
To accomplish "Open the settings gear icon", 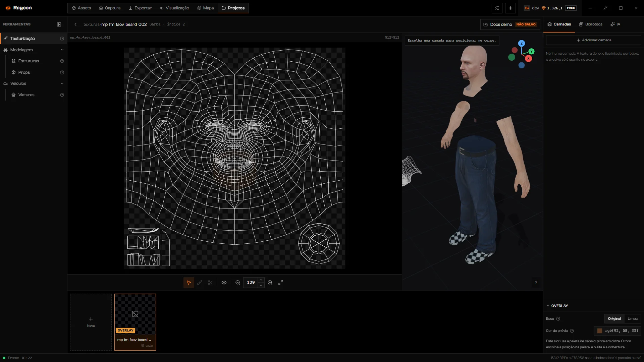I will point(511,8).
